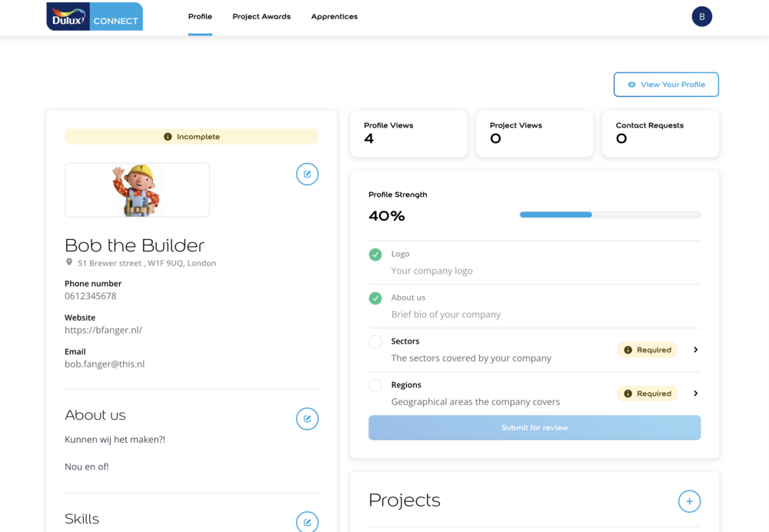Select the empty Sectors circle
769x532 pixels.
coord(375,342)
